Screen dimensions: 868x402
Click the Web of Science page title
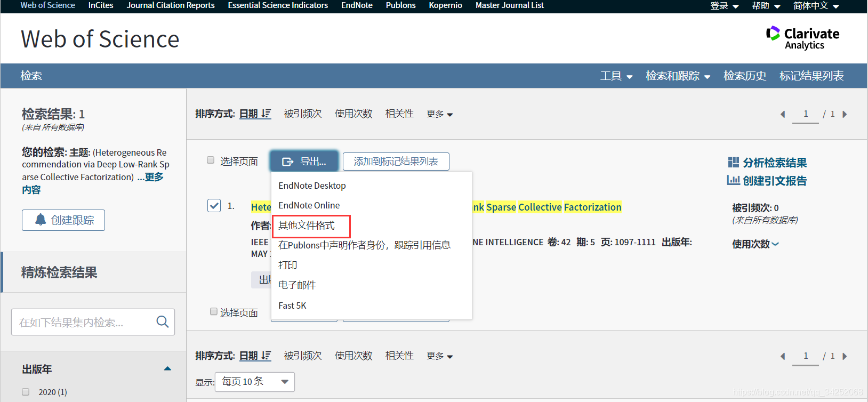coord(100,39)
